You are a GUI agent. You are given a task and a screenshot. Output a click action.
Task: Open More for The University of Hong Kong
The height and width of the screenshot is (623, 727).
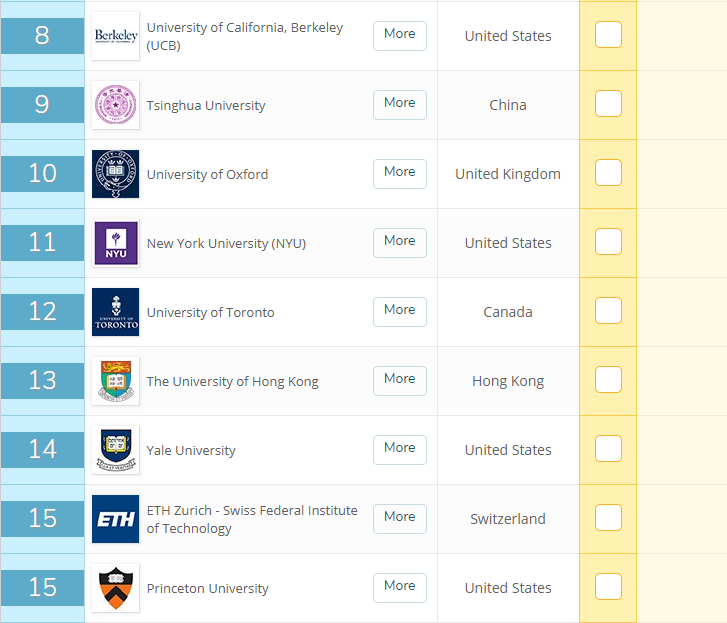(400, 379)
